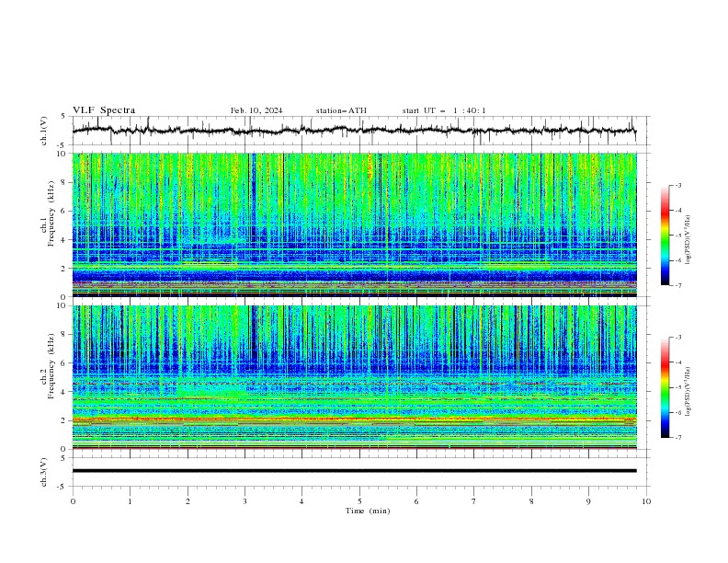The width and height of the screenshot is (728, 563).
Task: Select the "Feb. 10, 2024" date text
Action: point(256,110)
